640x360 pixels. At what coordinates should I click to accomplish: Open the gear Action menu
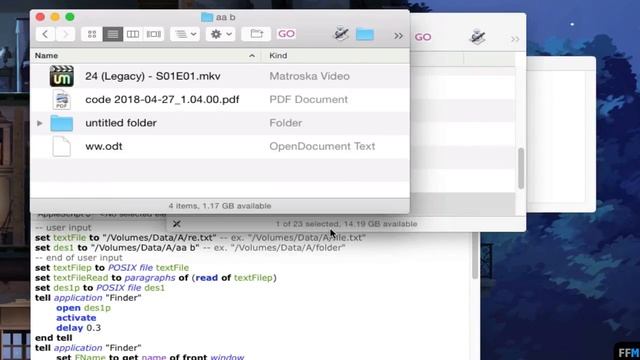point(221,34)
